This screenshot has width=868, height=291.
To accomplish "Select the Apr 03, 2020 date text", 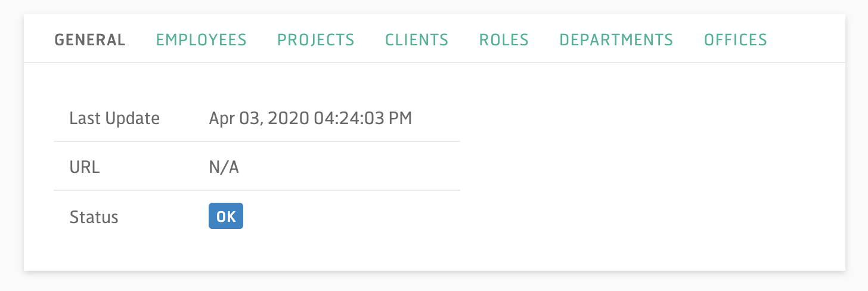I will point(258,118).
